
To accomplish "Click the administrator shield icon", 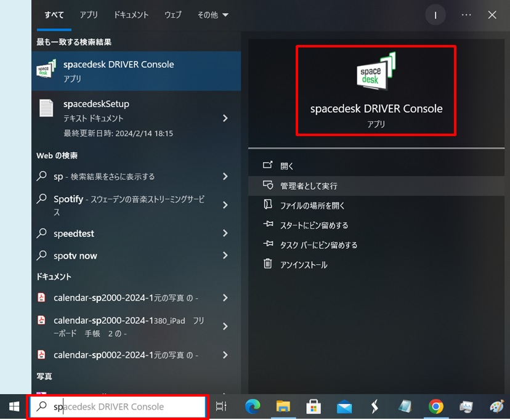I will tap(268, 185).
